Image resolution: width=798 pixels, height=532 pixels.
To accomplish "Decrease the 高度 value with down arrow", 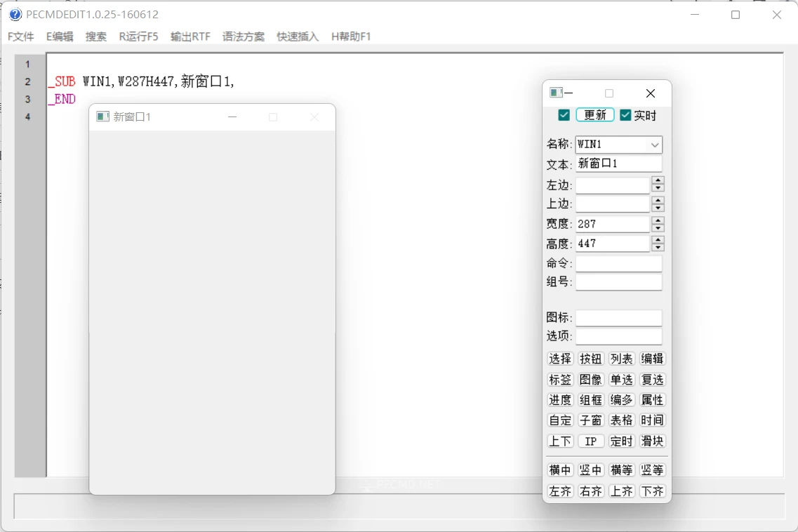I will coord(658,248).
